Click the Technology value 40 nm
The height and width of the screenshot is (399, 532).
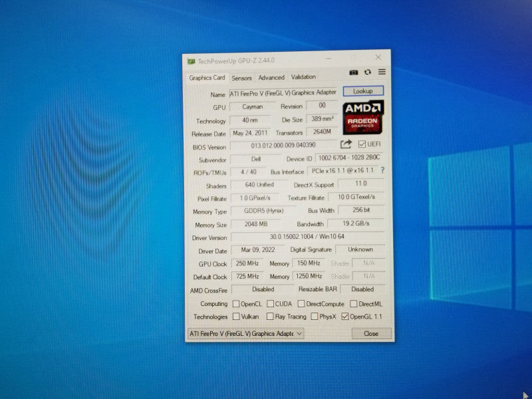tap(250, 120)
